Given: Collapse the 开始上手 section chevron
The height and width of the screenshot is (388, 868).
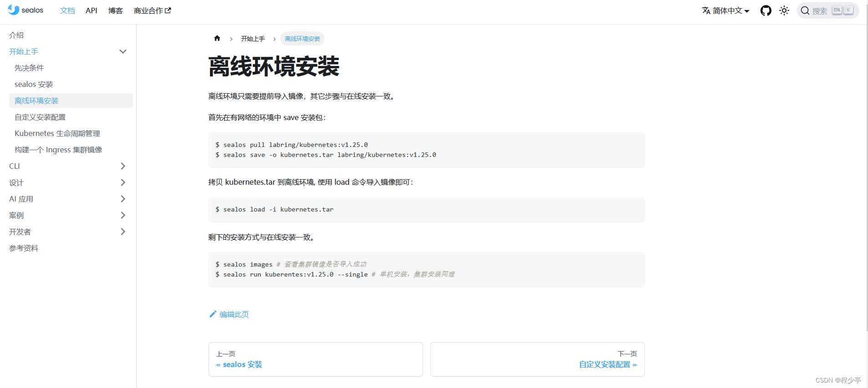Looking at the screenshot, I should [123, 51].
